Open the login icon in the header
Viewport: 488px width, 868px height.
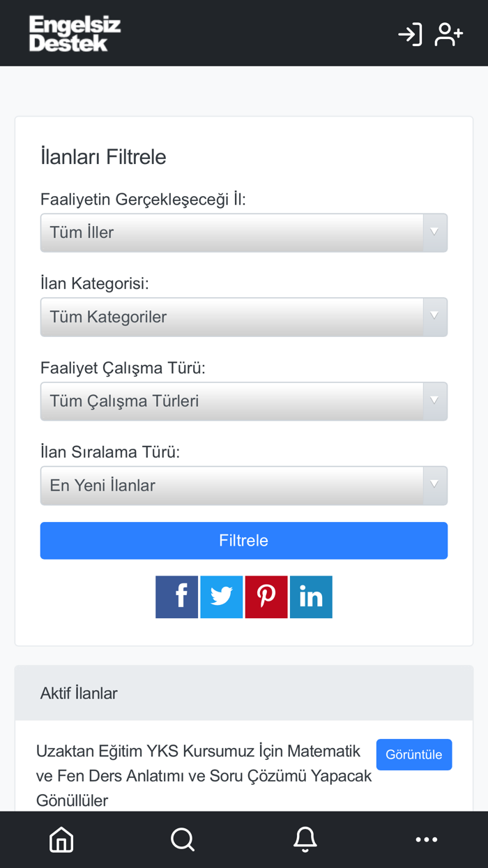(410, 33)
